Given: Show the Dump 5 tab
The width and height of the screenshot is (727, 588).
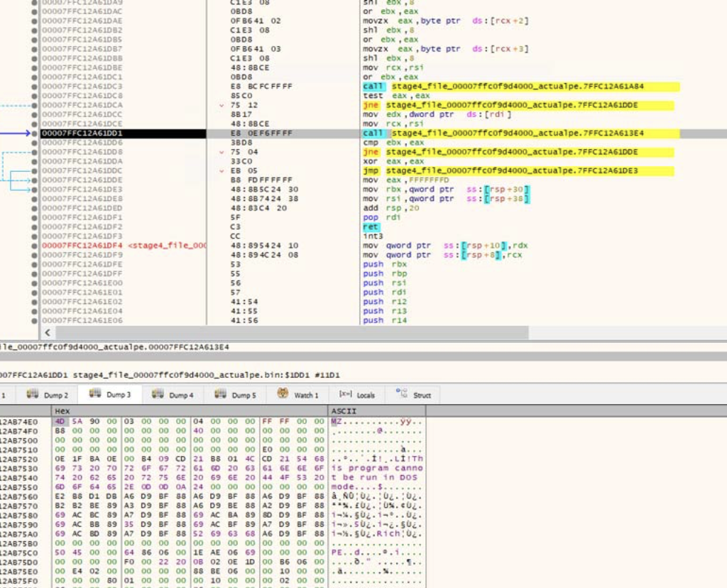Looking at the screenshot, I should tap(235, 395).
